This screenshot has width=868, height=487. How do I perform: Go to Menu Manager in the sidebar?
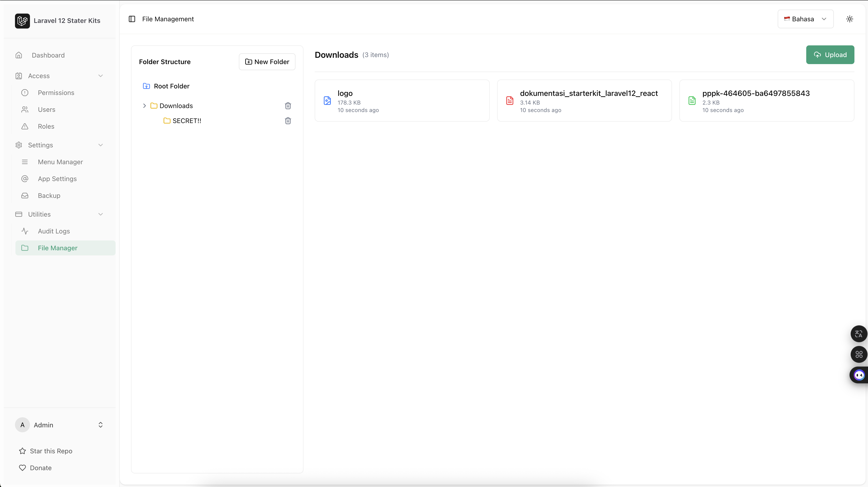pos(60,162)
